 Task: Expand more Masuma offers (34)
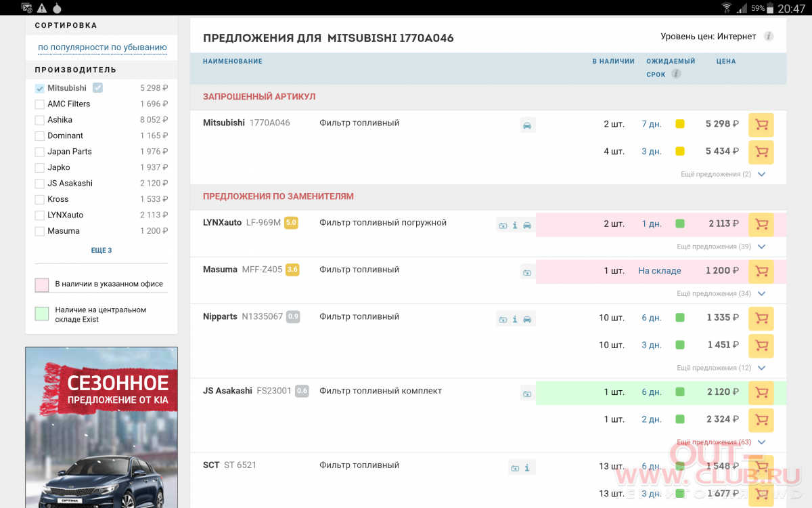(x=721, y=293)
